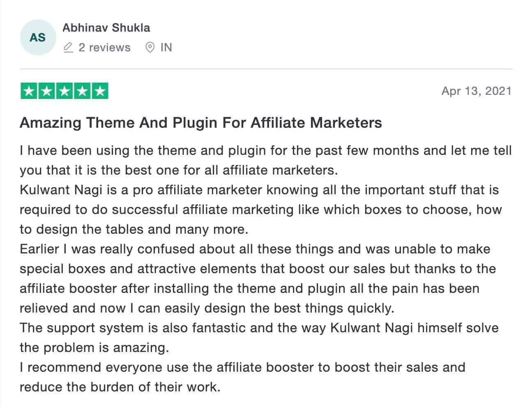
Task: Click the line starting with Earlier I was
Action: [x=255, y=249]
